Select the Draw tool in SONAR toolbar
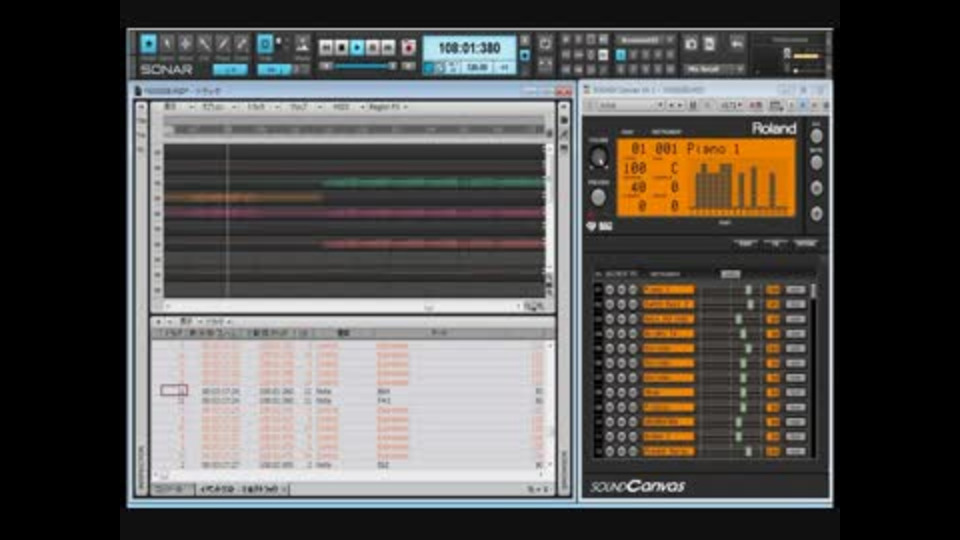 click(x=223, y=44)
